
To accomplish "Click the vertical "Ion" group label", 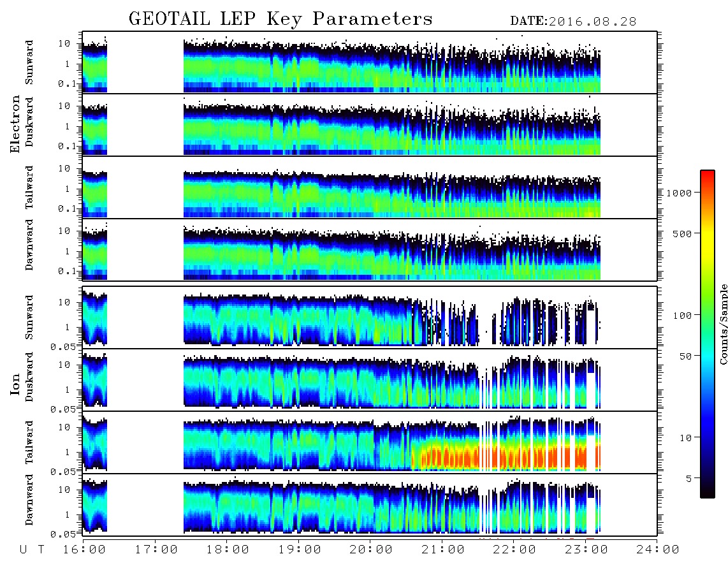I will pos(15,384).
